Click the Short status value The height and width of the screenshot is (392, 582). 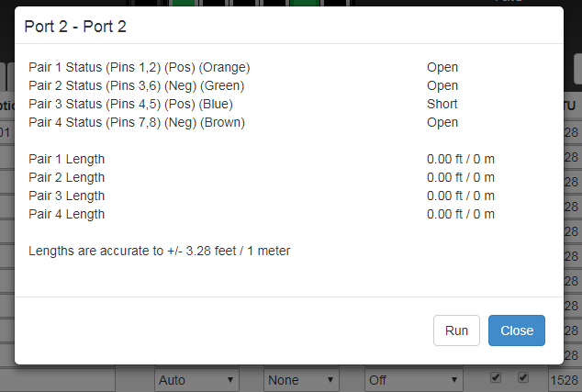coord(442,104)
